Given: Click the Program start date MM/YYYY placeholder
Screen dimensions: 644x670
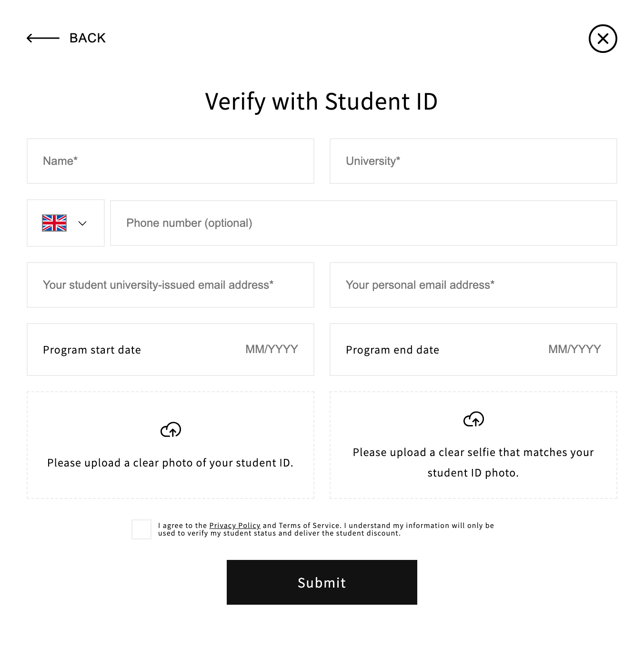Looking at the screenshot, I should (272, 349).
